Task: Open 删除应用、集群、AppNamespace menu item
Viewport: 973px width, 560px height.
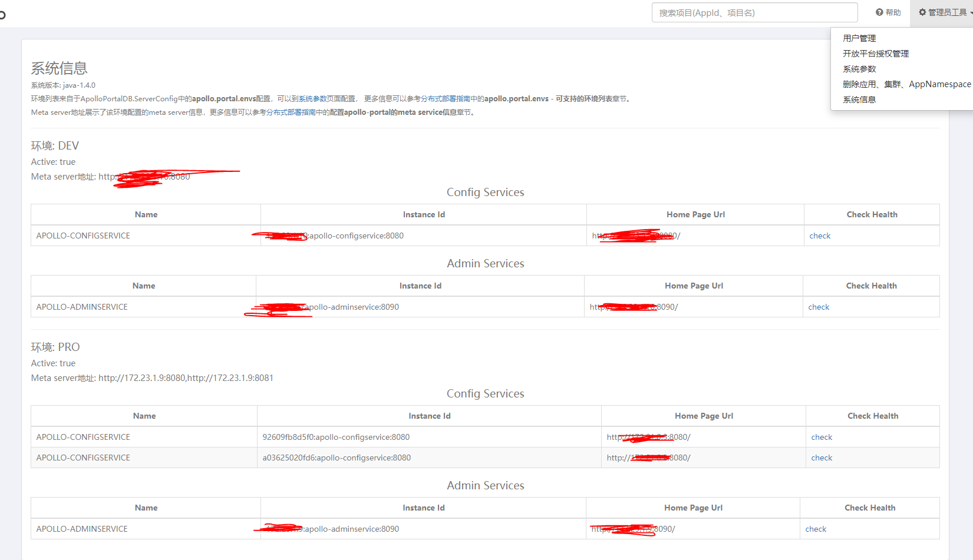Action: coord(906,84)
